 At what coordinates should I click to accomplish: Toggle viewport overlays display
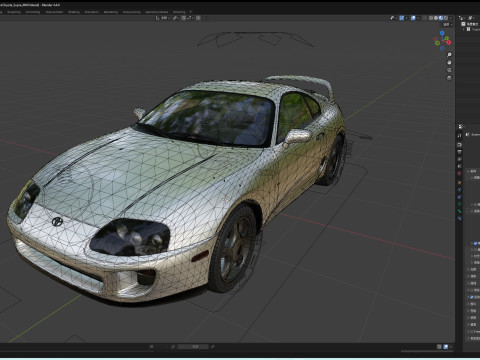click(x=413, y=18)
